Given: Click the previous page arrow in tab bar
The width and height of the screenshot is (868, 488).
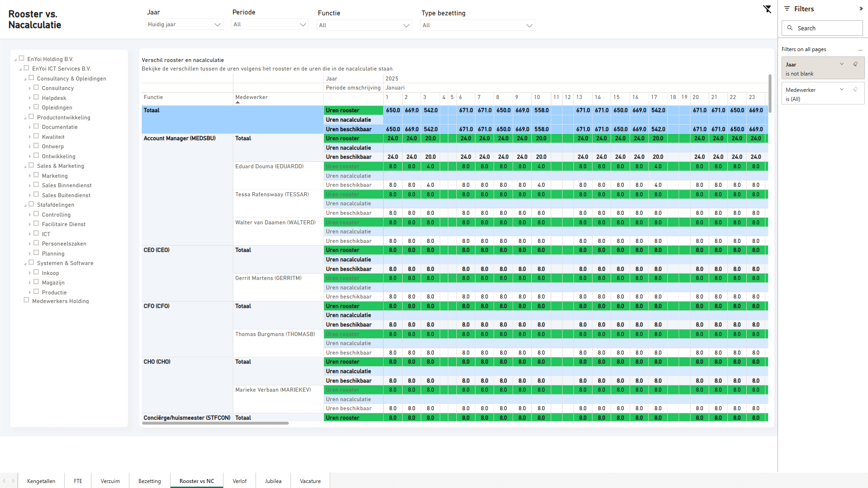Looking at the screenshot, I should (4, 481).
